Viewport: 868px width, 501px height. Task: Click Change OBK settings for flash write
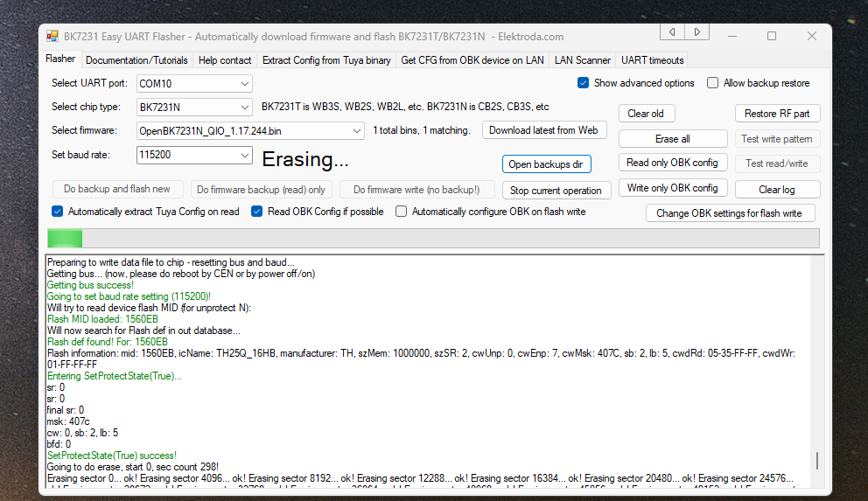coord(729,212)
